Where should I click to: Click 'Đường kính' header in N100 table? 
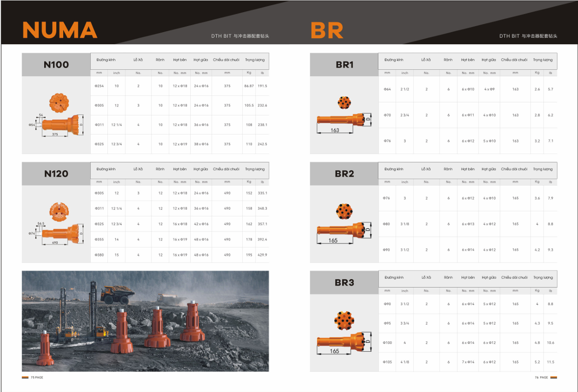[106, 60]
